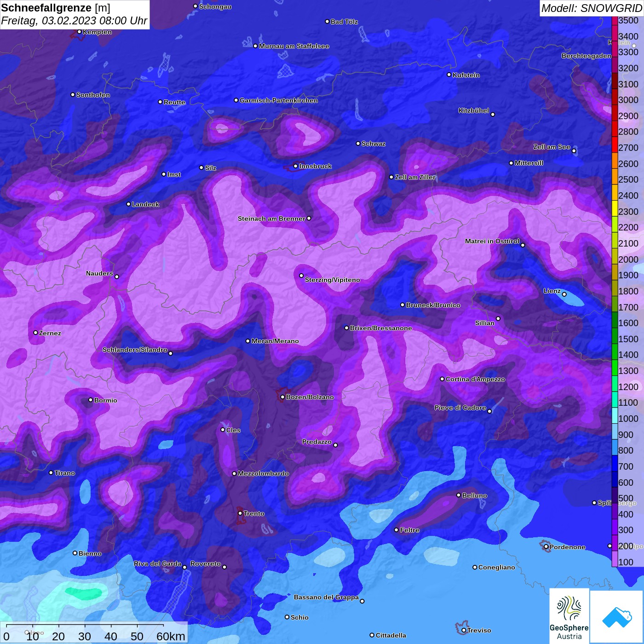The image size is (644, 644).
Task: Click the Kufstein location dot
Action: [x=449, y=75]
